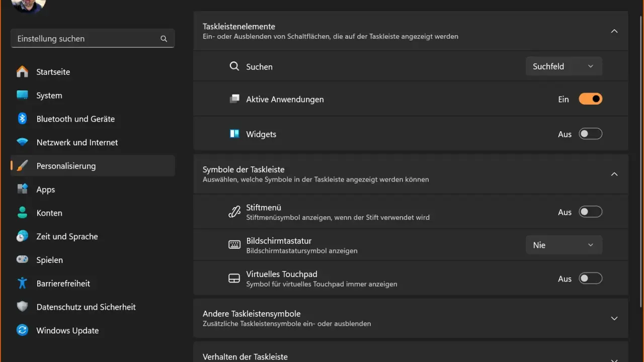The height and width of the screenshot is (362, 644).
Task: Click the Windows Update refresh icon
Action: (22, 330)
